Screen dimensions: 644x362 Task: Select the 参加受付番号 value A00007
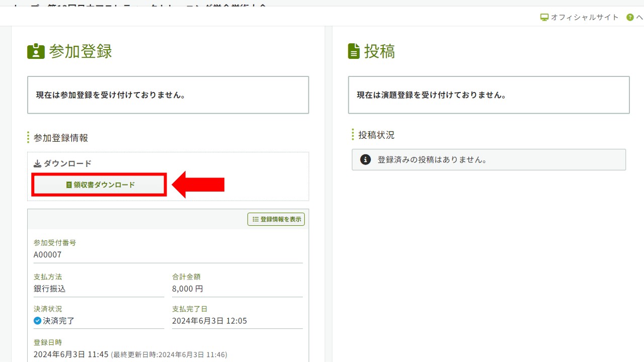coord(48,254)
